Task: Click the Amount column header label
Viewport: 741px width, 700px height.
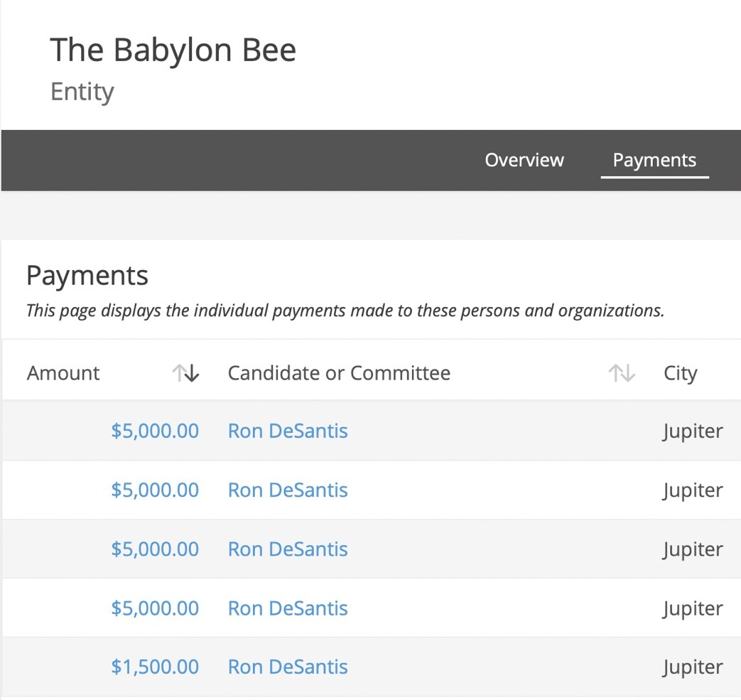Action: 63,373
